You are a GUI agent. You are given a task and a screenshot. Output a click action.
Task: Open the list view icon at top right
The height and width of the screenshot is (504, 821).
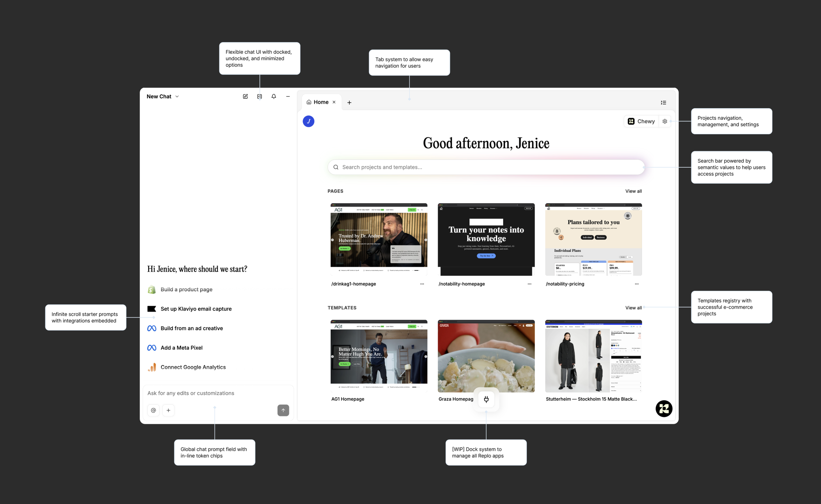(663, 103)
